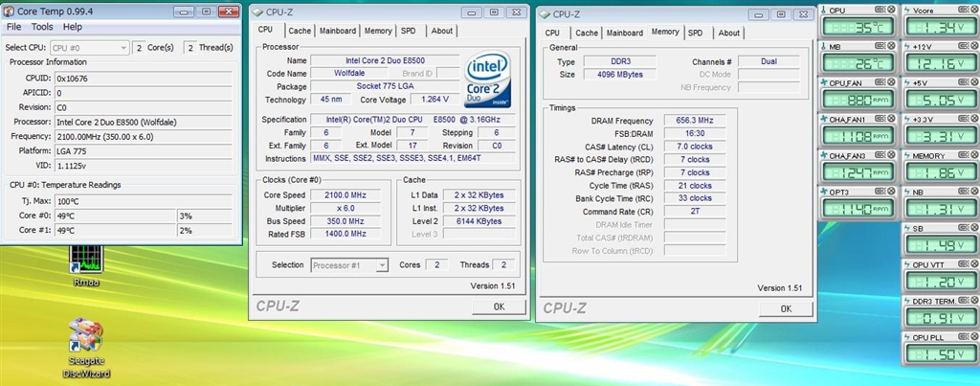The image size is (980, 386).
Task: Open settings icon on CHA_FAN3 widget
Action: [x=880, y=154]
